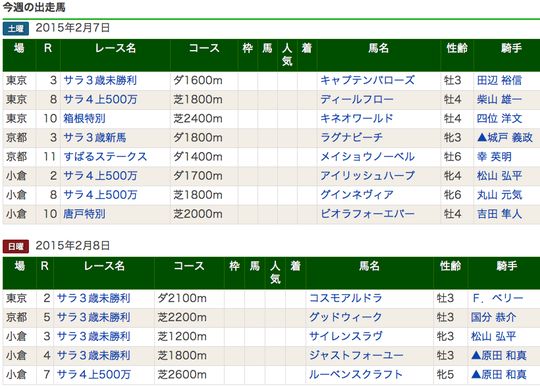Open the 唐戸特別 race link

click(x=84, y=214)
